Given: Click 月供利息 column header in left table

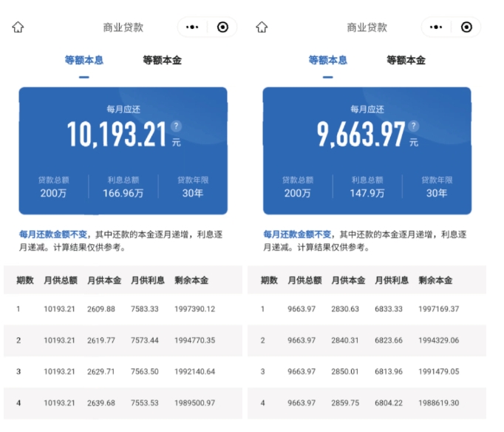Looking at the screenshot, I should coord(148,280).
